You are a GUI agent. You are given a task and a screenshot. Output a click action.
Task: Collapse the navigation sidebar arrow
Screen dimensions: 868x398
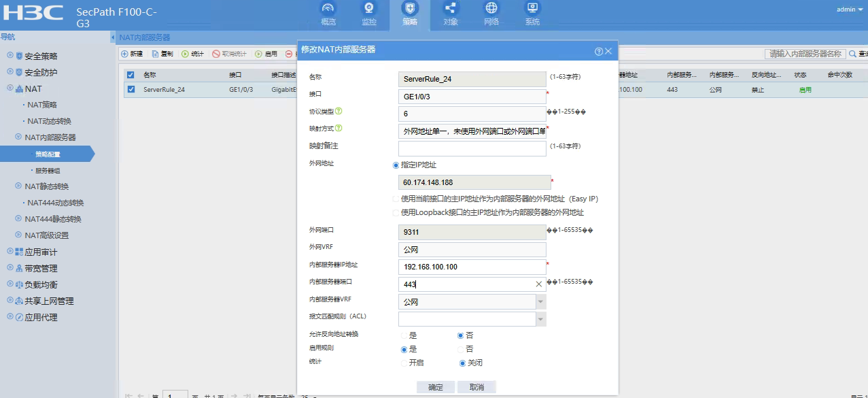point(112,37)
